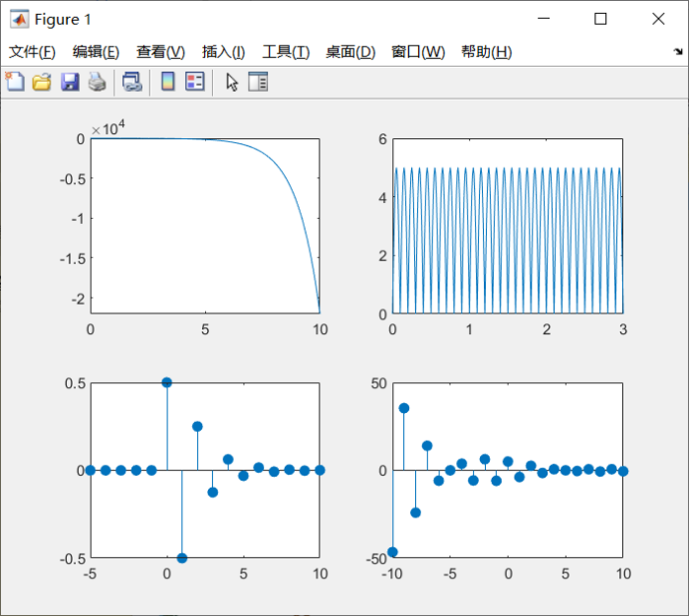Click the Figure 1 title text
The height and width of the screenshot is (616, 689).
63,19
